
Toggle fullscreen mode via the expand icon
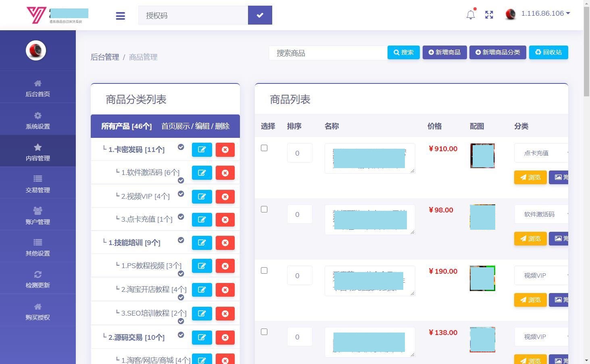tap(489, 15)
